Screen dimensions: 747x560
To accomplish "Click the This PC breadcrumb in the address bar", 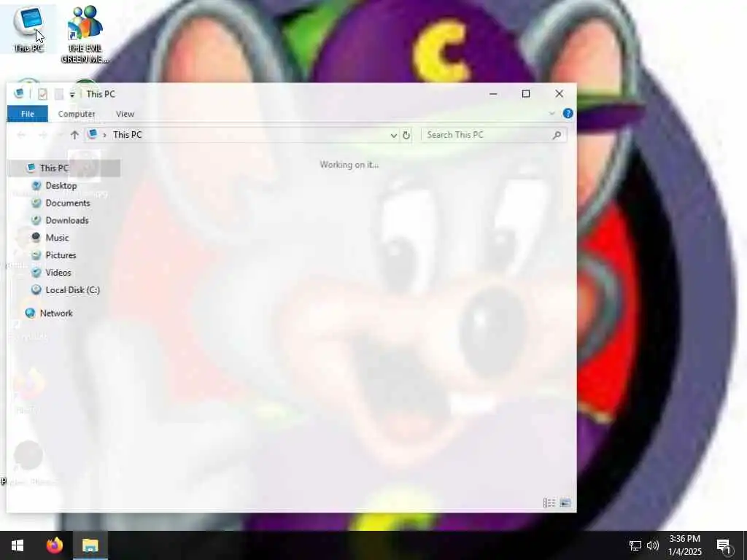I will (128, 135).
